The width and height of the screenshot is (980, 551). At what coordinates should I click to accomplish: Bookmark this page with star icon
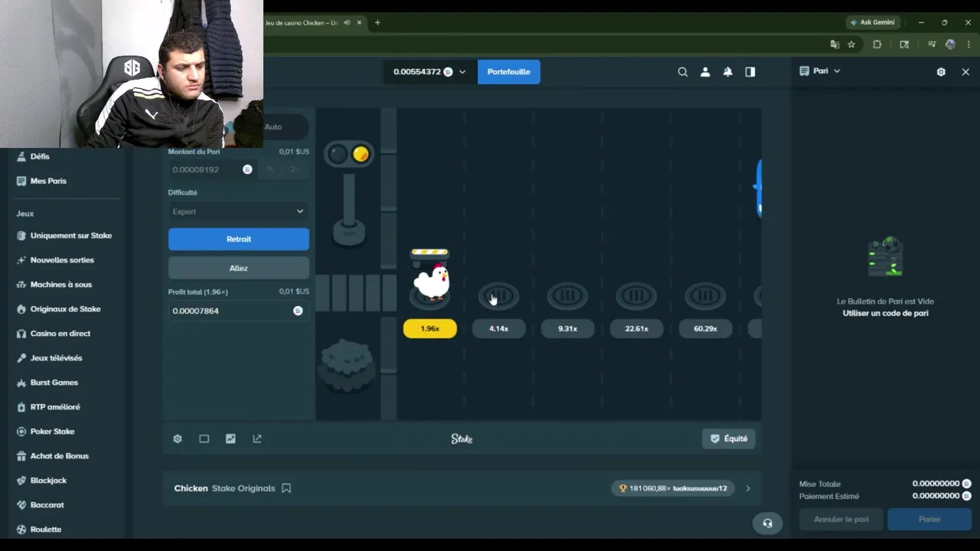(851, 44)
